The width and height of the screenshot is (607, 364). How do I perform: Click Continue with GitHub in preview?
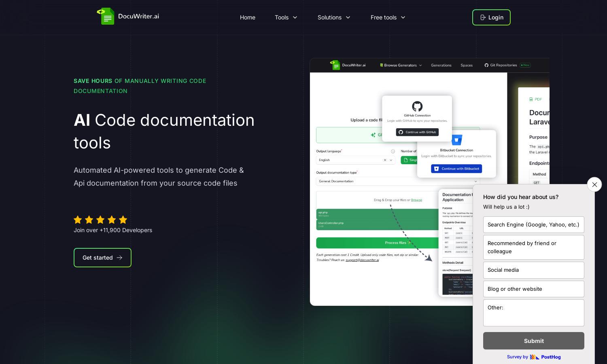point(417,132)
